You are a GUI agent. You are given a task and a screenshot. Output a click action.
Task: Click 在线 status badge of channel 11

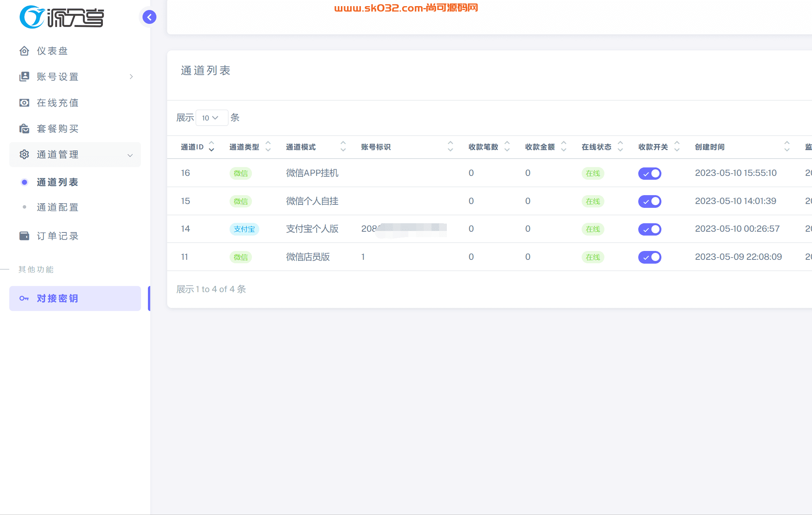point(593,257)
